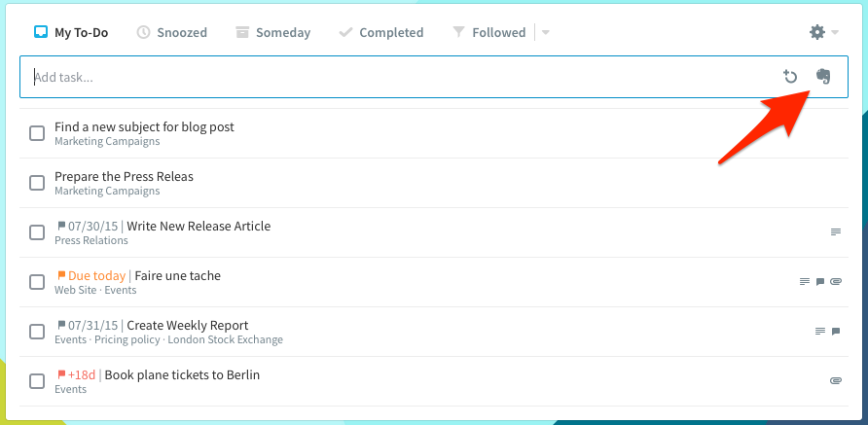
Task: Tick the Prepare the Press Releas checkbox
Action: coord(37,183)
